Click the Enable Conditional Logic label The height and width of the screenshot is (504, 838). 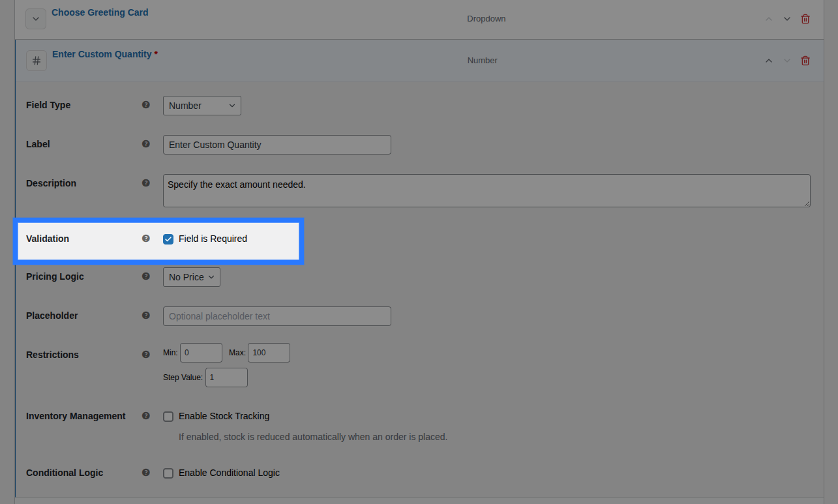coord(229,473)
